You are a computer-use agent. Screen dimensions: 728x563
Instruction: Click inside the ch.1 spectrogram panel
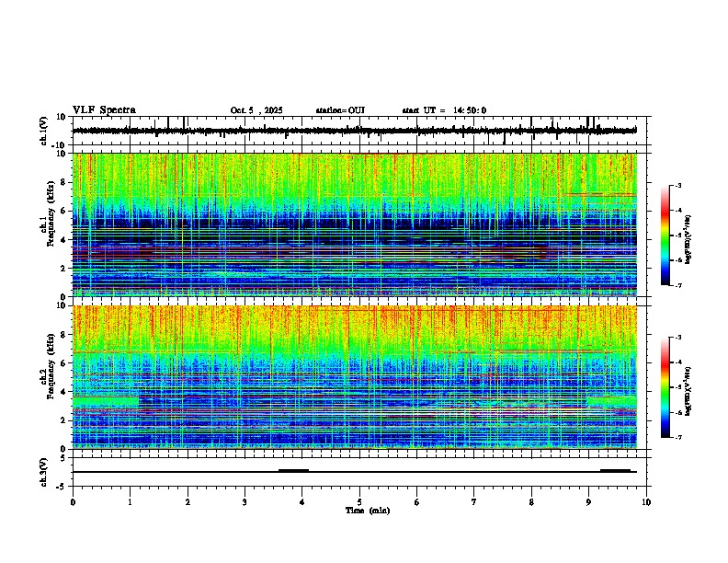[x=355, y=224]
